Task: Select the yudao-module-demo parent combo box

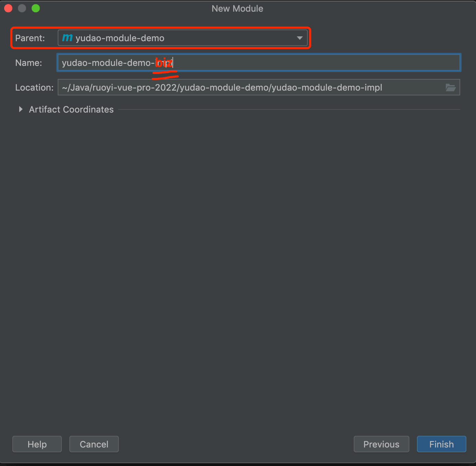Action: pyautogui.click(x=179, y=38)
